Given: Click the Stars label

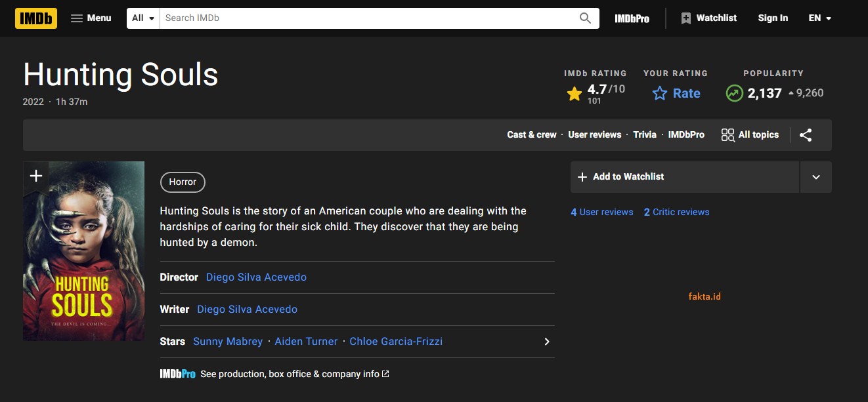Looking at the screenshot, I should pos(173,341).
